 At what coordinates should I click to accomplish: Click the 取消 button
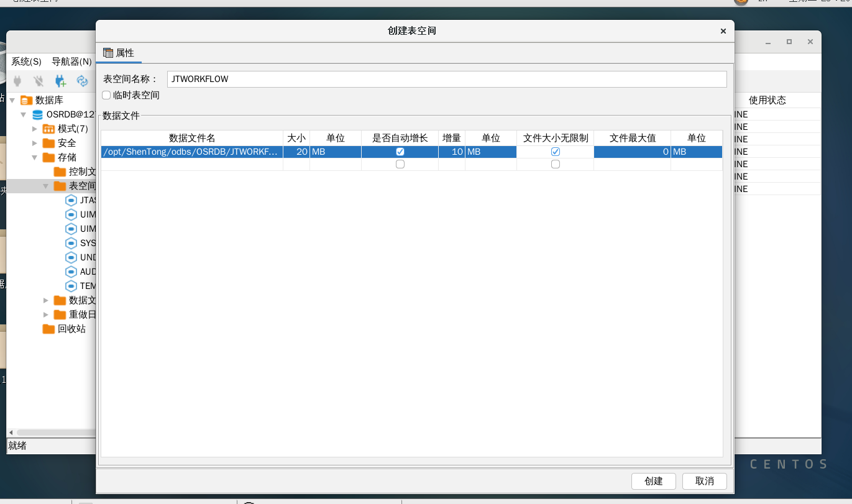(x=704, y=481)
